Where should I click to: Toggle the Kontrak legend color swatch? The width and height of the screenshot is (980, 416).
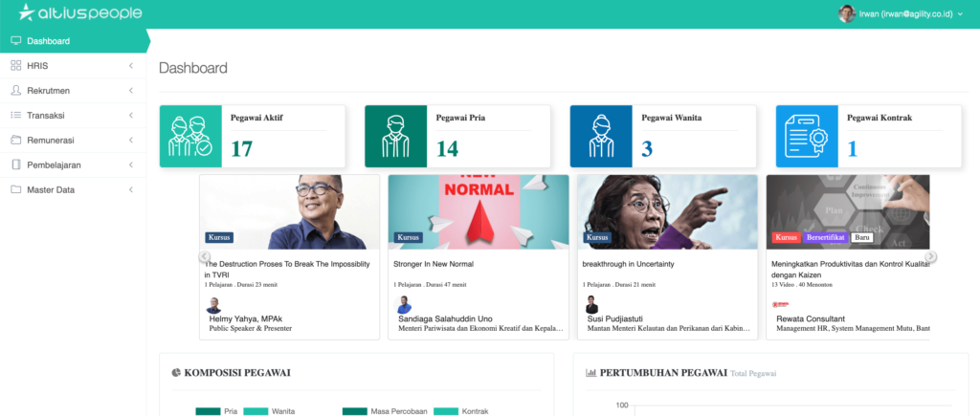tap(446, 411)
